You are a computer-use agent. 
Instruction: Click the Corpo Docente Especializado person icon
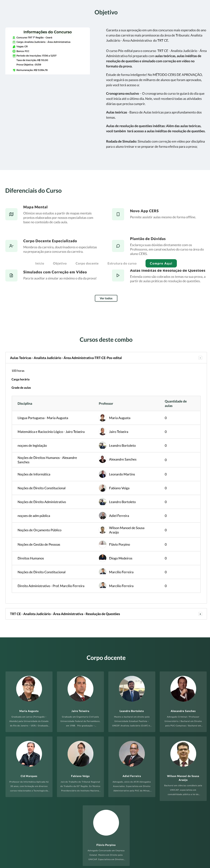[11, 246]
